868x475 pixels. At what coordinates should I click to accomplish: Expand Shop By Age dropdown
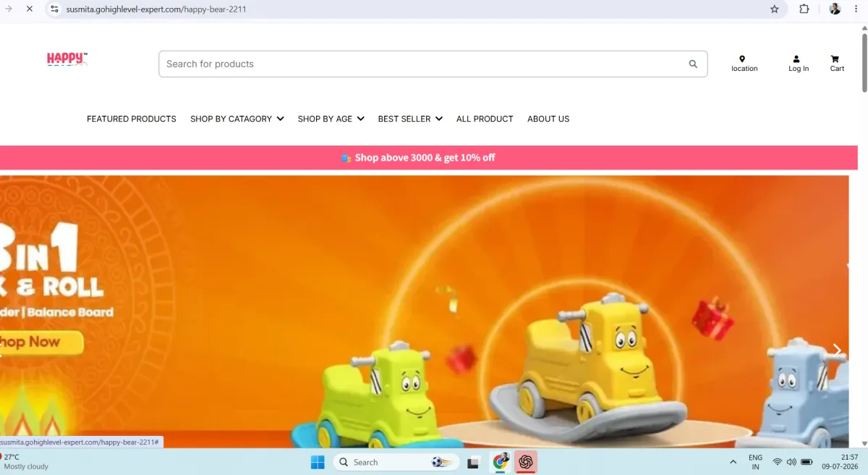(x=331, y=119)
